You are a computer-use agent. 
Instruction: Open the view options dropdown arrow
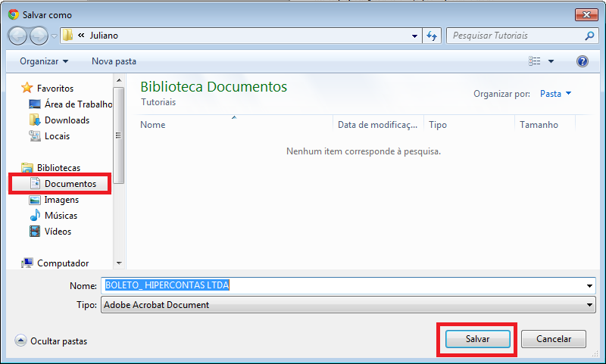pos(551,61)
